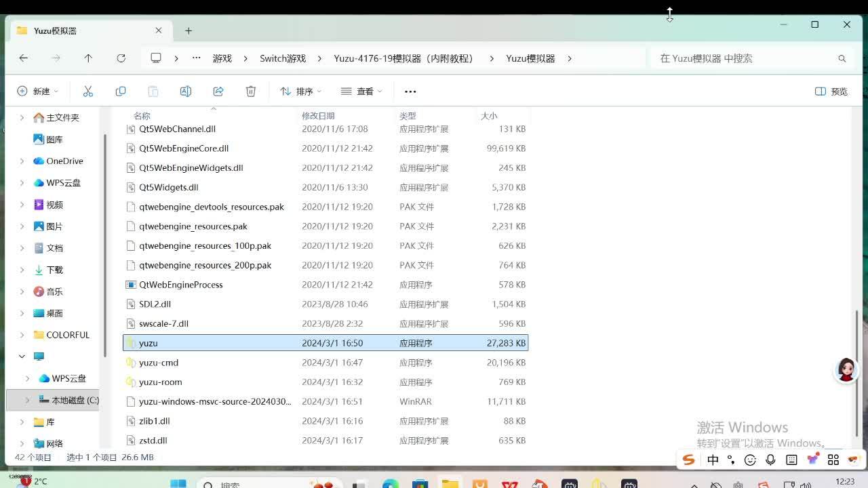Viewport: 868px width, 488px height.
Task: Click the Switch游戏 breadcrumb segment
Action: point(283,58)
